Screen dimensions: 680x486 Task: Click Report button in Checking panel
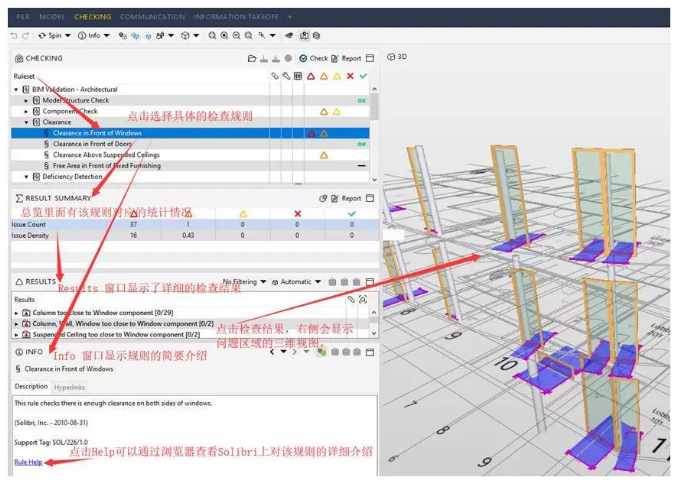click(x=346, y=59)
